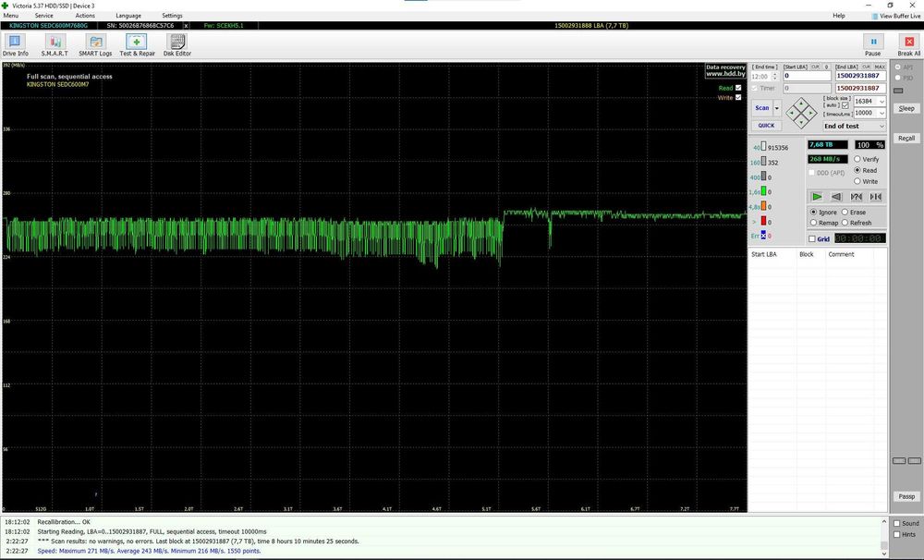Click the End time stepper arrows
The height and width of the screenshot is (560, 924).
click(775, 77)
